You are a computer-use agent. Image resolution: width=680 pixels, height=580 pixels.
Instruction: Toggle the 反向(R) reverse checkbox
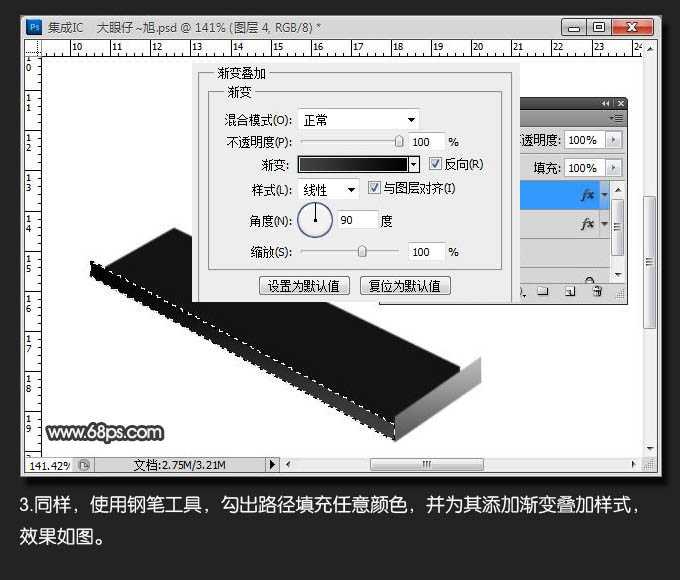435,164
